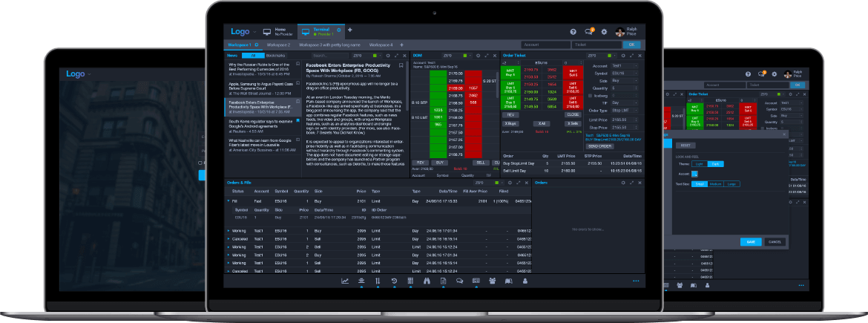Expand the Working 2 Buy order row
The height and width of the screenshot is (323, 868).
[228, 254]
